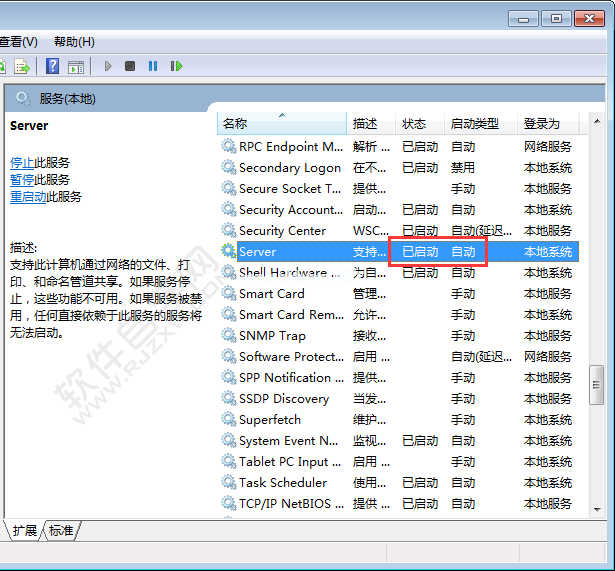Click the Stop Service square icon

(130, 66)
